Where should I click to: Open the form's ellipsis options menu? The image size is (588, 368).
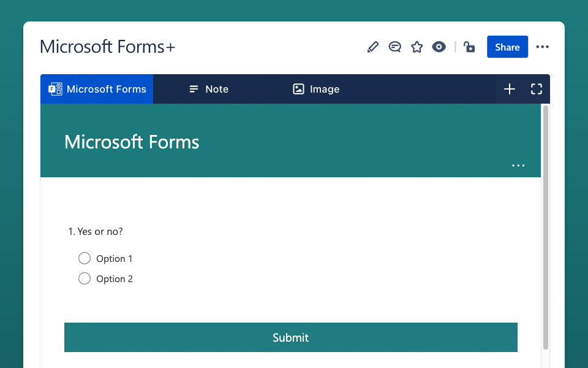[x=518, y=165]
